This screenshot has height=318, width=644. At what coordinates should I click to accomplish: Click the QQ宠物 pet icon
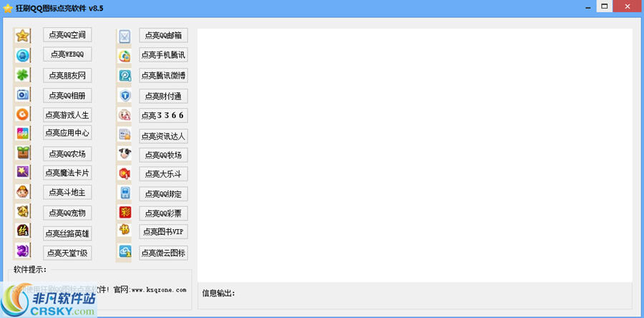click(23, 211)
